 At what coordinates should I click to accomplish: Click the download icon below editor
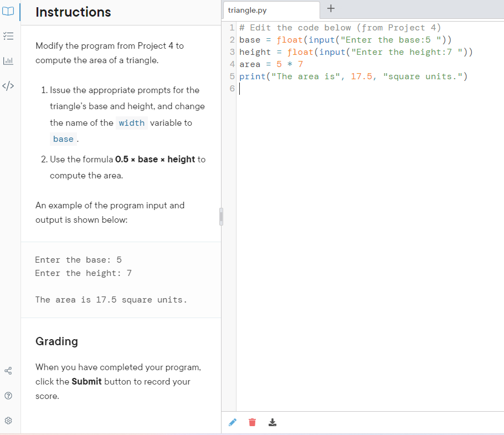coord(272,422)
